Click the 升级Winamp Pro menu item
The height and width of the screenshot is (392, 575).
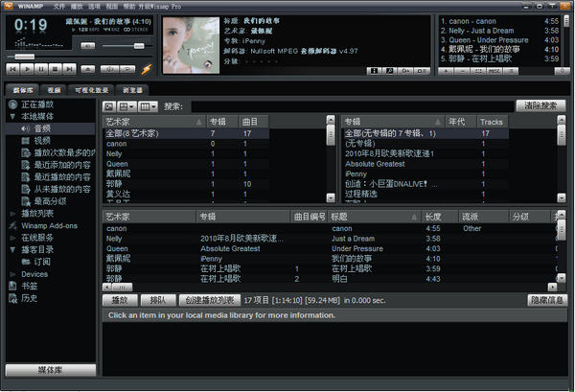coord(159,7)
